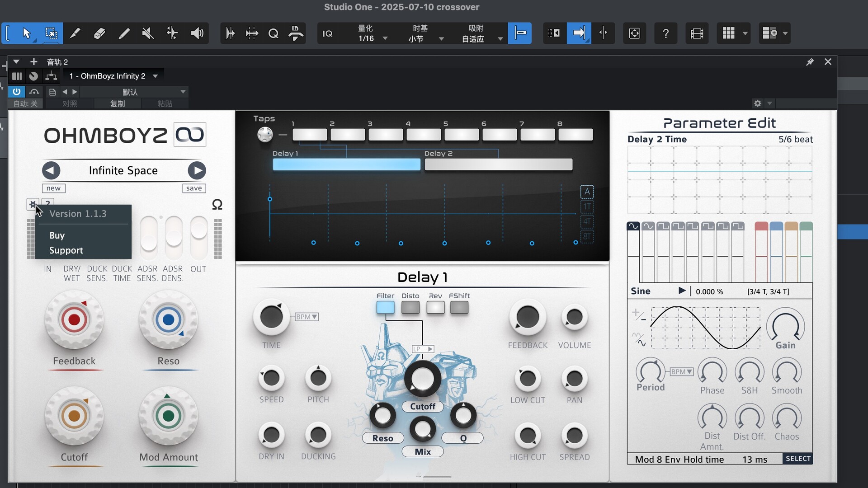Select the Split knife tool
This screenshot has width=868, height=488.
point(75,33)
